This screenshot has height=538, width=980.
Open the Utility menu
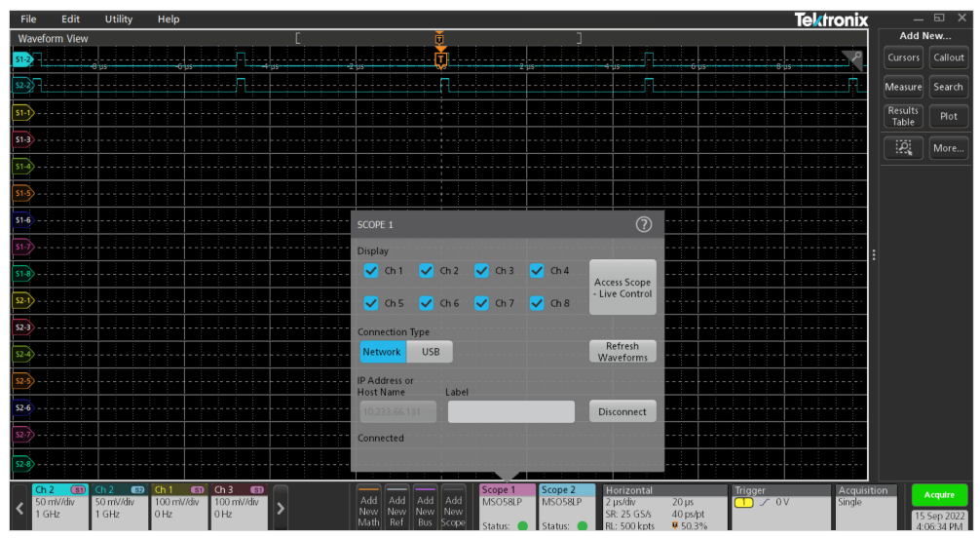pyautogui.click(x=118, y=19)
